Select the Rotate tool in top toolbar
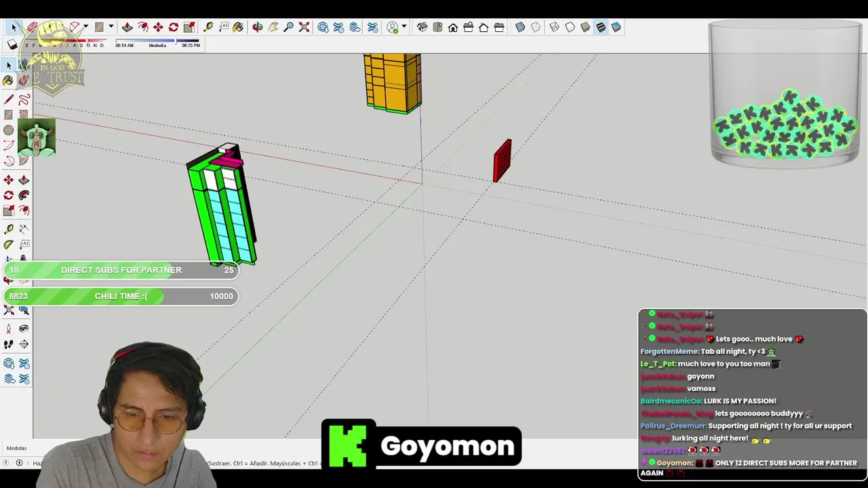 point(174,27)
